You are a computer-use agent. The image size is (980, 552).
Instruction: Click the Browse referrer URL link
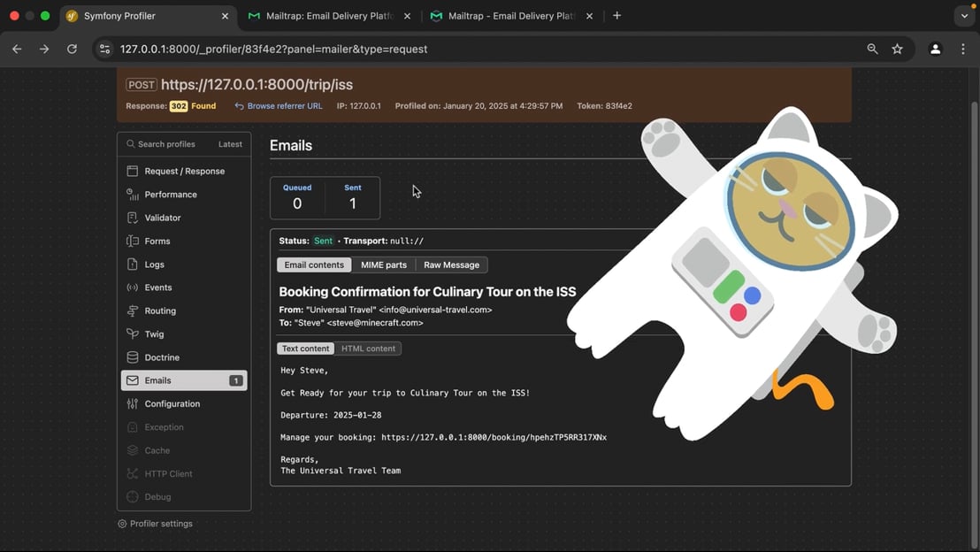point(284,106)
